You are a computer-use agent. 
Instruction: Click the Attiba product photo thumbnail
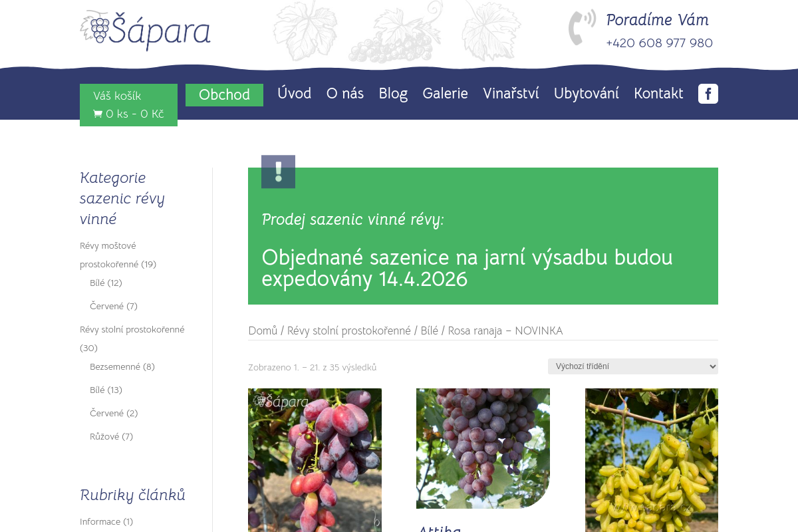(483, 448)
